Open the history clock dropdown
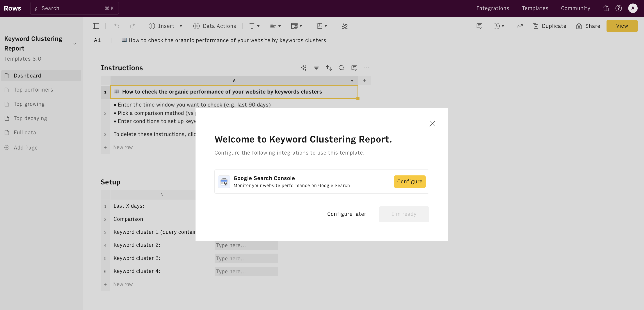This screenshot has height=310, width=644. click(x=499, y=26)
